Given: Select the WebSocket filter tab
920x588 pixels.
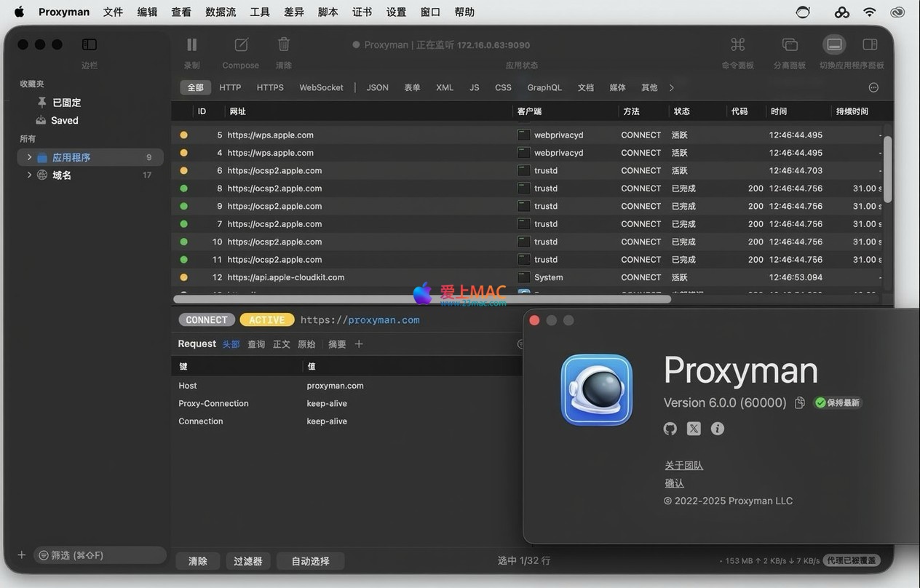Looking at the screenshot, I should pos(321,87).
